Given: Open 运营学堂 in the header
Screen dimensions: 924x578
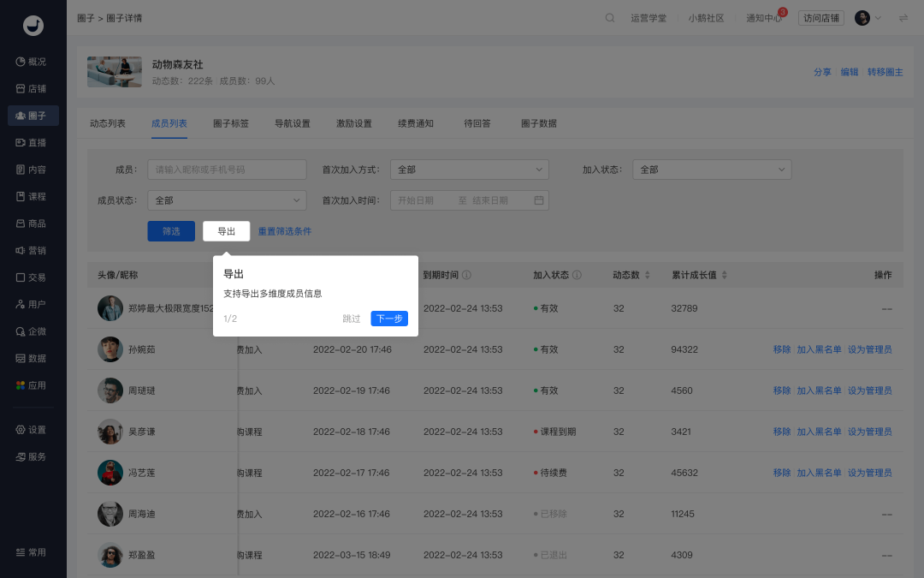Looking at the screenshot, I should tap(649, 18).
